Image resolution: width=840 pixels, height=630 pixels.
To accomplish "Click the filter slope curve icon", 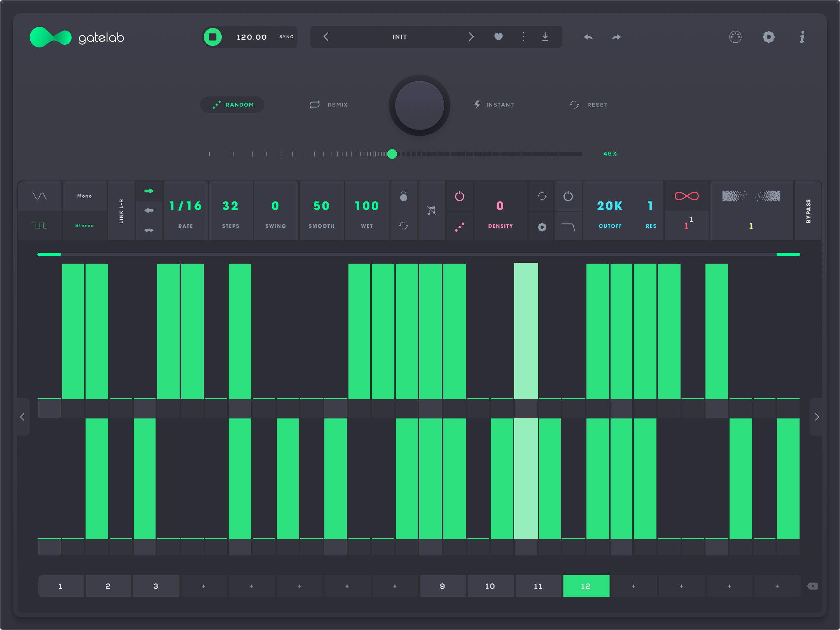I will pos(568,227).
